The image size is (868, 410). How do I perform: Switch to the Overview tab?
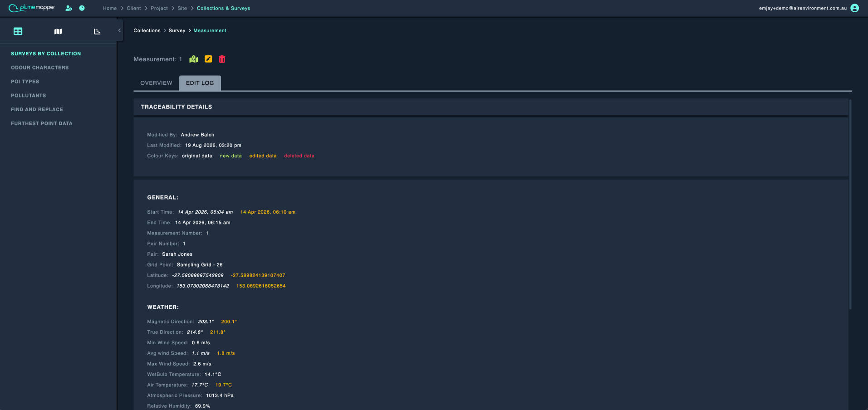click(x=156, y=83)
